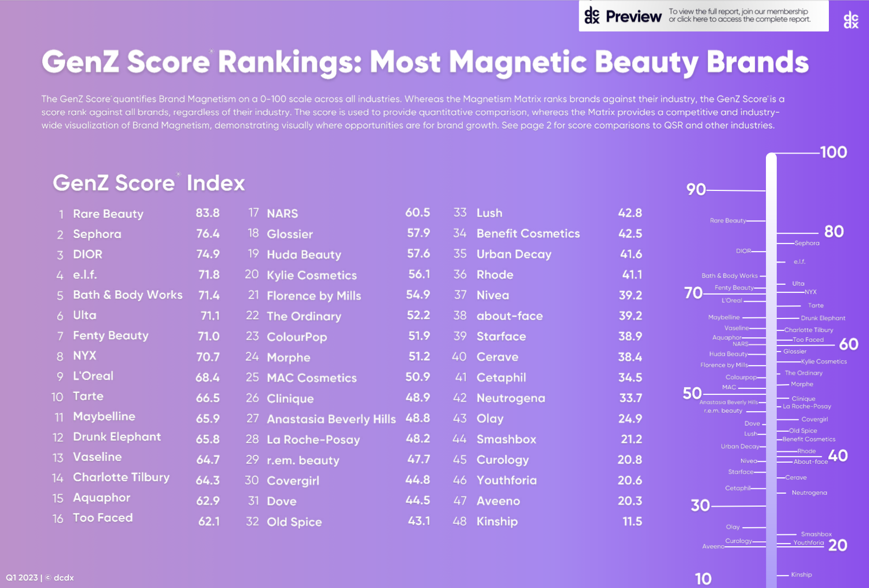Image resolution: width=869 pixels, height=588 pixels.
Task: Click the bold "Preview" label in the banner
Action: pos(634,17)
